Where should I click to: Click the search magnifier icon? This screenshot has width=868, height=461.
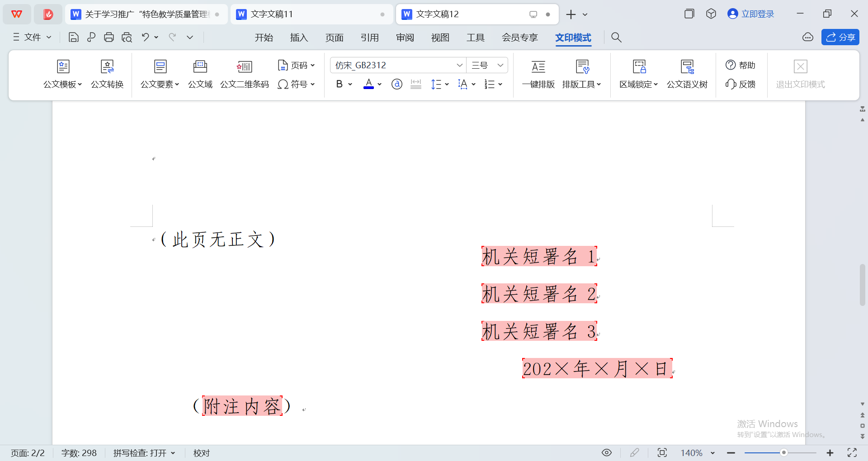(617, 38)
